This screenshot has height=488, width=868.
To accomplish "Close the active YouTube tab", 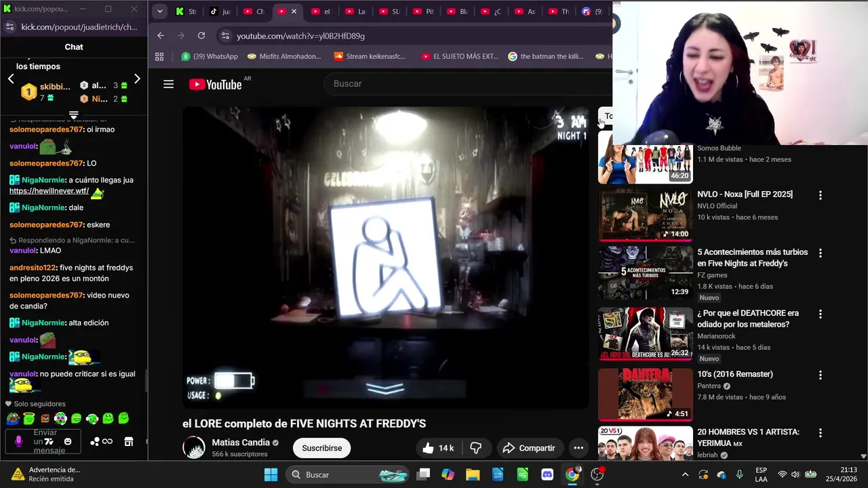I will click(294, 12).
